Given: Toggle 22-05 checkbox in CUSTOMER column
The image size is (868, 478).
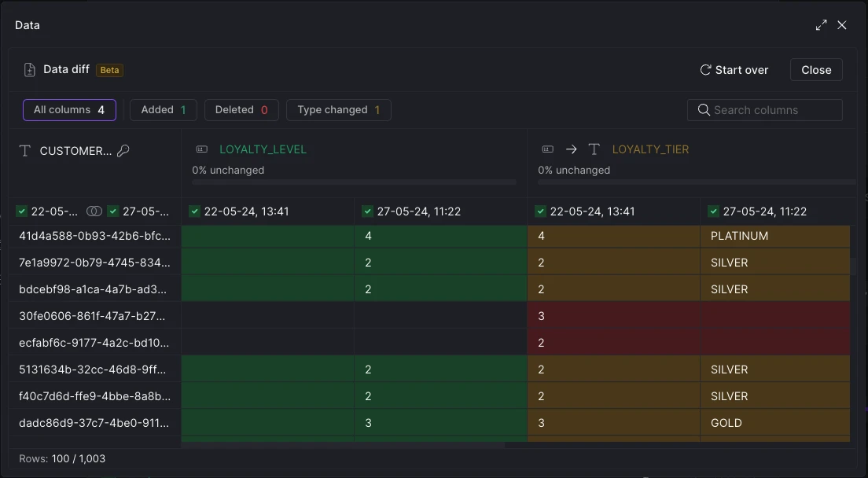Looking at the screenshot, I should [x=21, y=211].
